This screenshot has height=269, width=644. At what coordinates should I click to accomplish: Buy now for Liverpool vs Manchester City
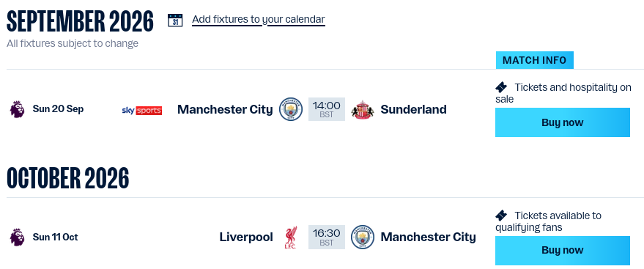pos(562,250)
